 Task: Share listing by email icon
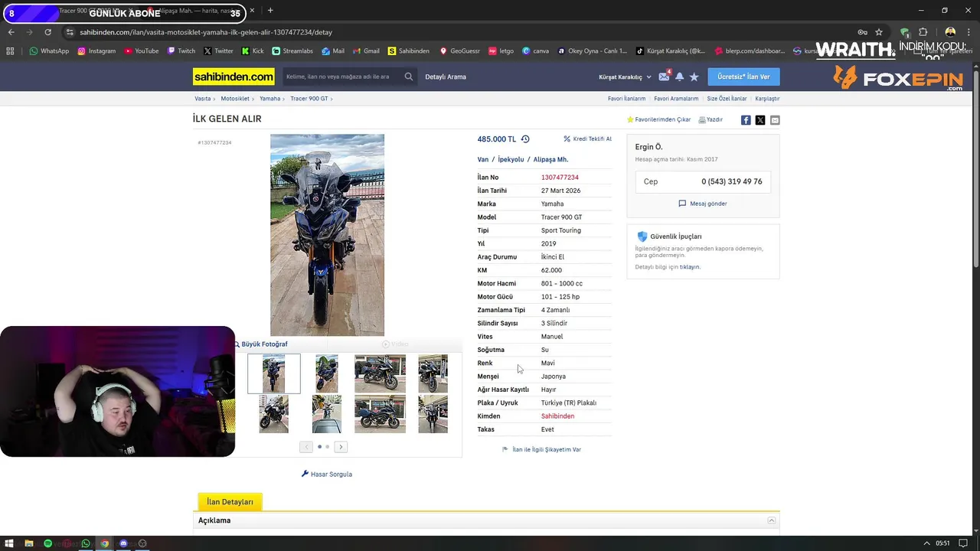[x=775, y=120]
